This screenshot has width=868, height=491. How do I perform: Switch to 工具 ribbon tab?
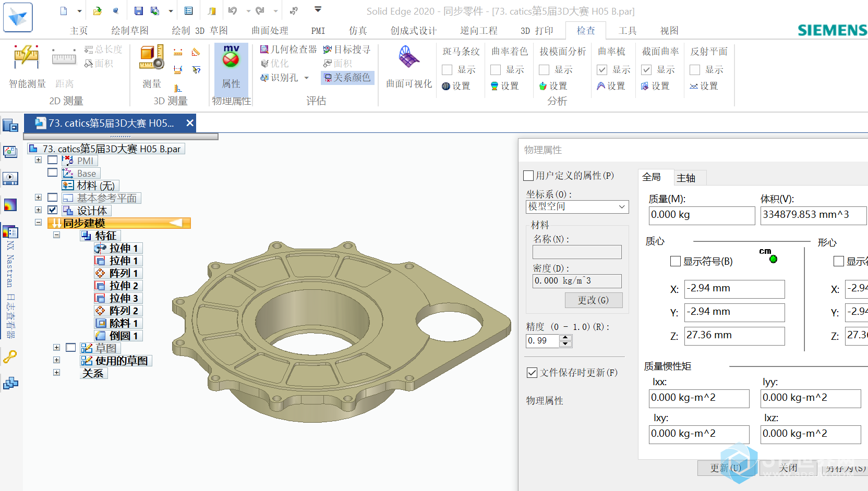click(x=628, y=31)
